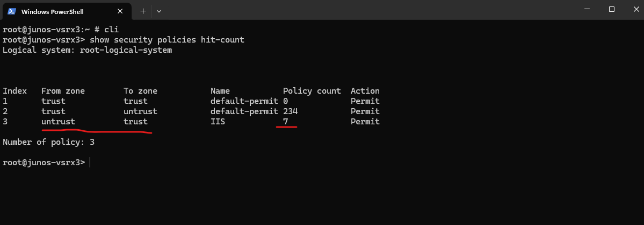Click the 'show security policies hit-count' command
The width and height of the screenshot is (644, 225).
pyautogui.click(x=167, y=40)
